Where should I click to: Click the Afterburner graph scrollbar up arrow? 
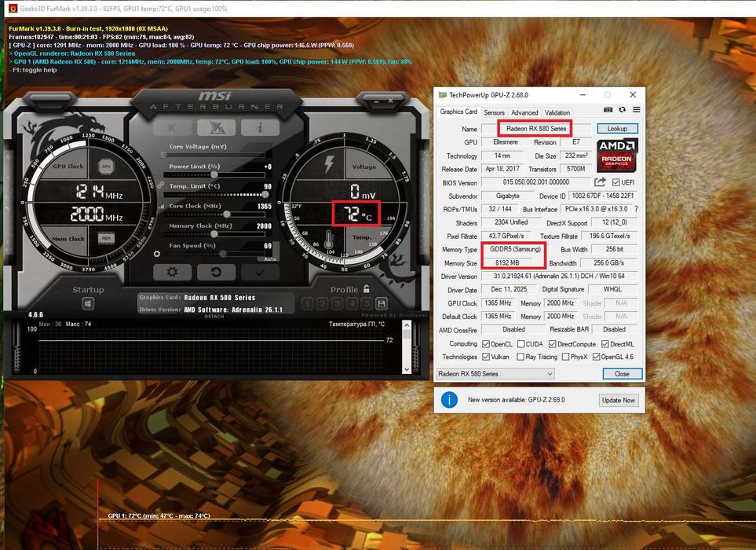[x=407, y=325]
